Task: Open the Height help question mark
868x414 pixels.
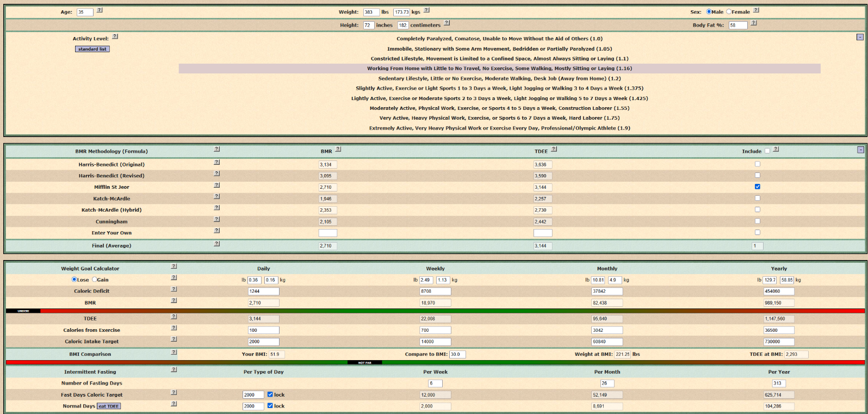Action: tap(447, 23)
